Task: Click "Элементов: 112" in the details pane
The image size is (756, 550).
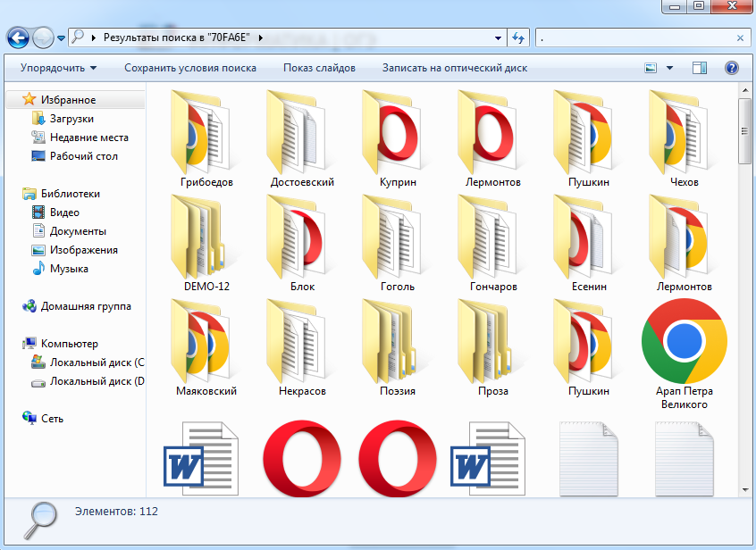Action: click(116, 512)
